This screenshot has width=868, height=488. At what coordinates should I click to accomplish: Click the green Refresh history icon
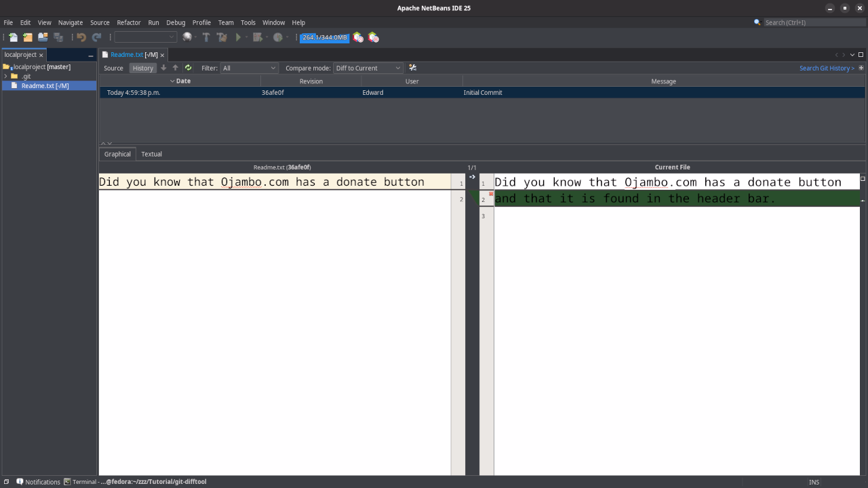click(189, 68)
